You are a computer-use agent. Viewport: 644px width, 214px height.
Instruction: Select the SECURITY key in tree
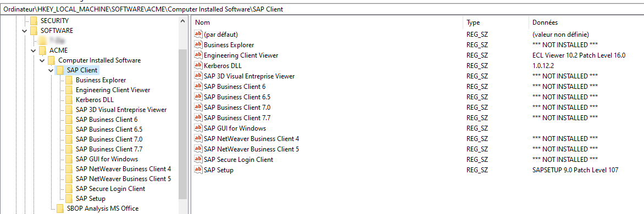tap(54, 20)
